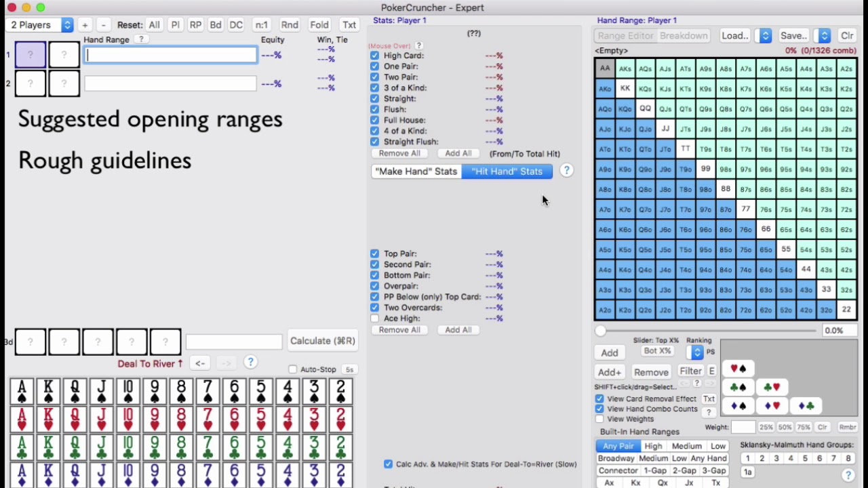Disable View Card Removal Effect

coord(599,399)
